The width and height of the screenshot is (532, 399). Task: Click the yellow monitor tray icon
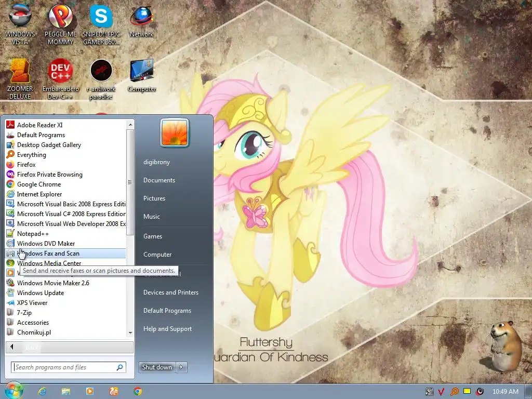pyautogui.click(x=467, y=391)
